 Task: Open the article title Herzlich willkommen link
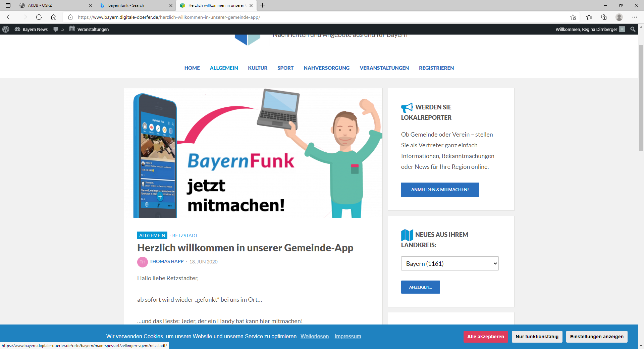(x=245, y=248)
